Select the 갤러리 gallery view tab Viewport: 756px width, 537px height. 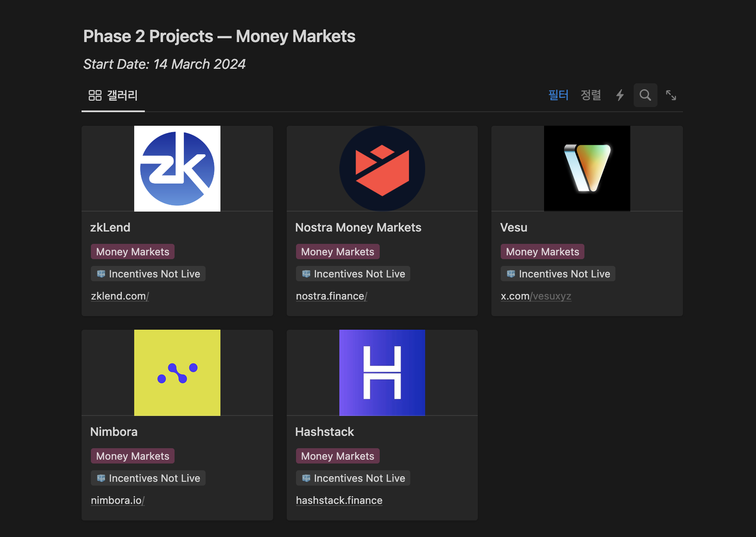point(113,96)
